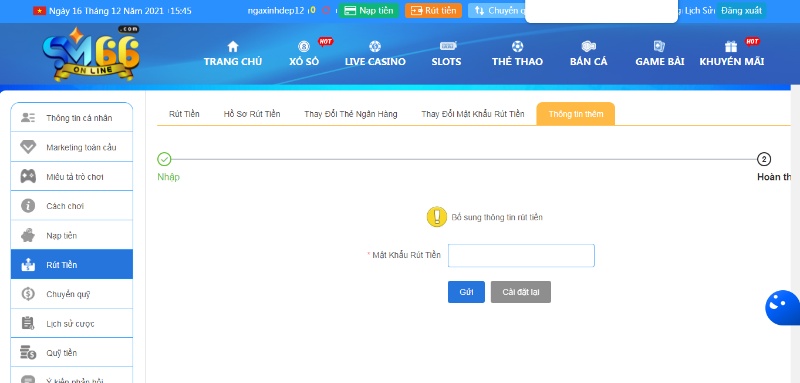
Task: Select Quỹ tiền menu item
Action: 71,353
